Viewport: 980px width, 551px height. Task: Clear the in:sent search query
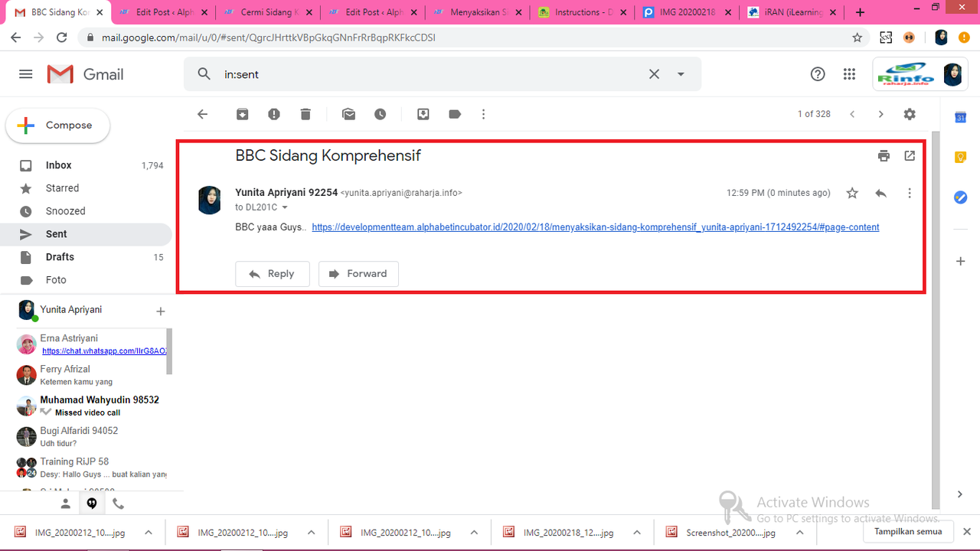(654, 74)
